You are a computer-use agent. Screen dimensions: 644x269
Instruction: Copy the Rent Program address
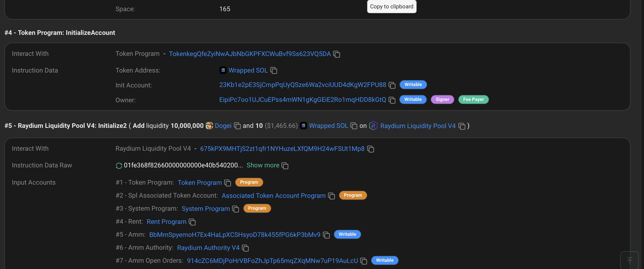click(x=192, y=222)
